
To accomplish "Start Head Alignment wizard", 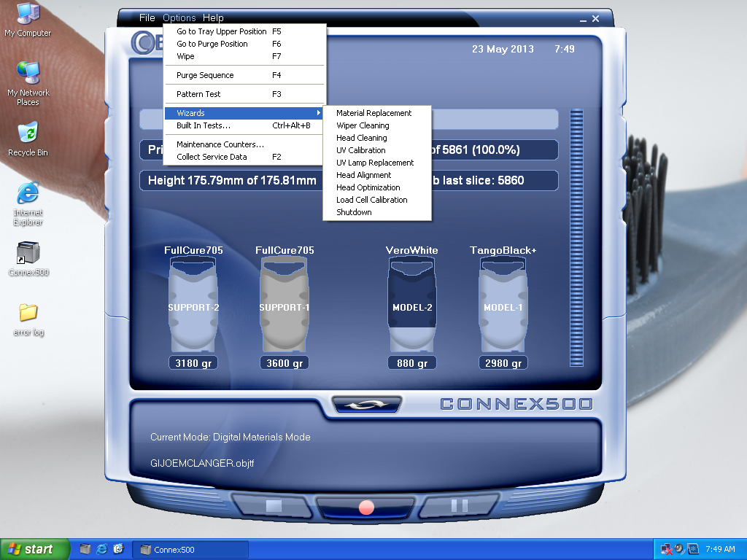I will click(x=377, y=175).
